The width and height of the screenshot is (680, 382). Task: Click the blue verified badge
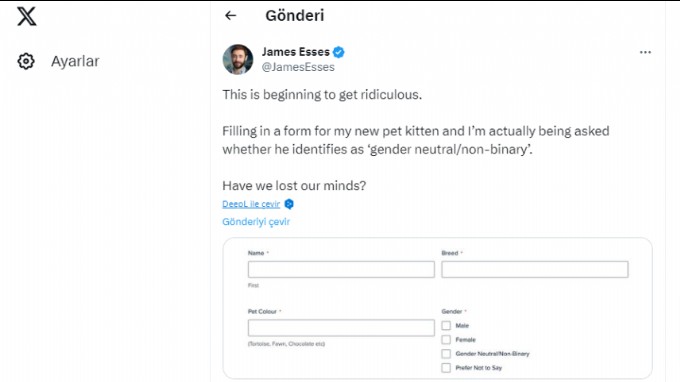point(339,52)
